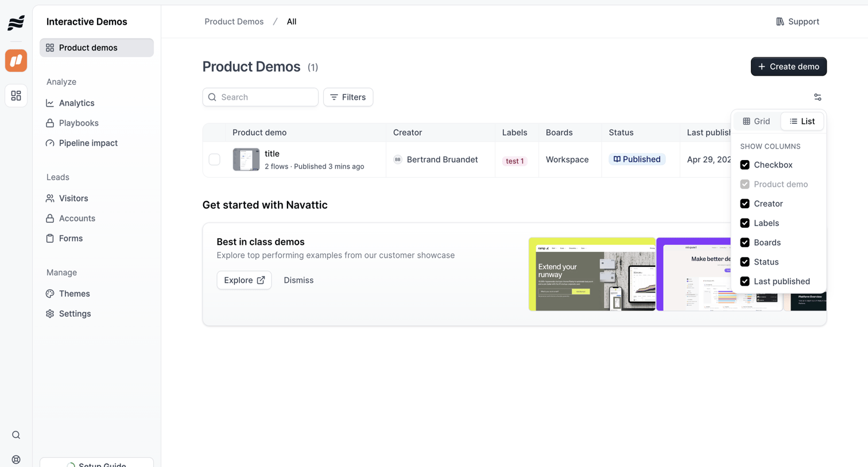Viewport: 868px width, 467px height.
Task: Uncheck the Creator column checkbox
Action: [745, 204]
